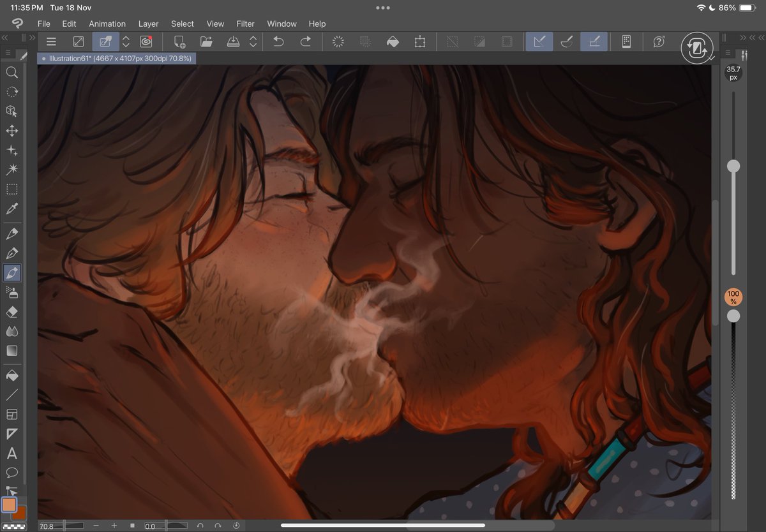Image resolution: width=766 pixels, height=532 pixels.
Task: Toggle snap to special ruler
Action: [567, 41]
